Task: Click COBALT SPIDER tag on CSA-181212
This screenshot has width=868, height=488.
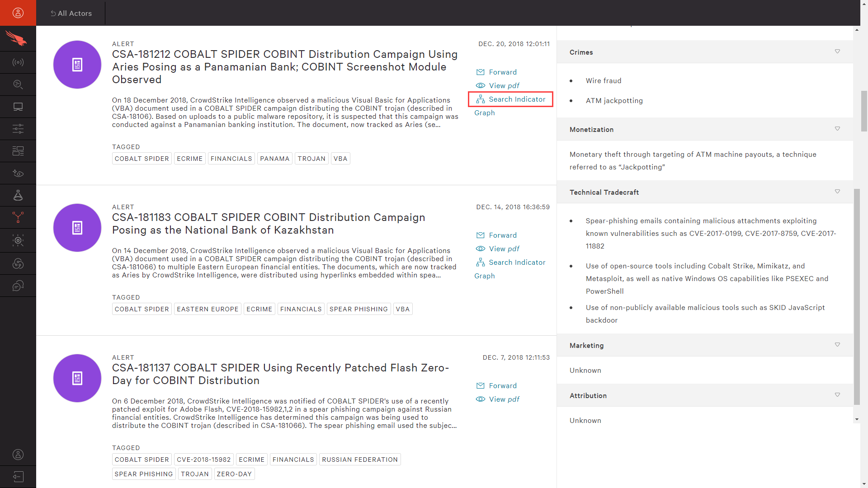Action: tap(142, 159)
